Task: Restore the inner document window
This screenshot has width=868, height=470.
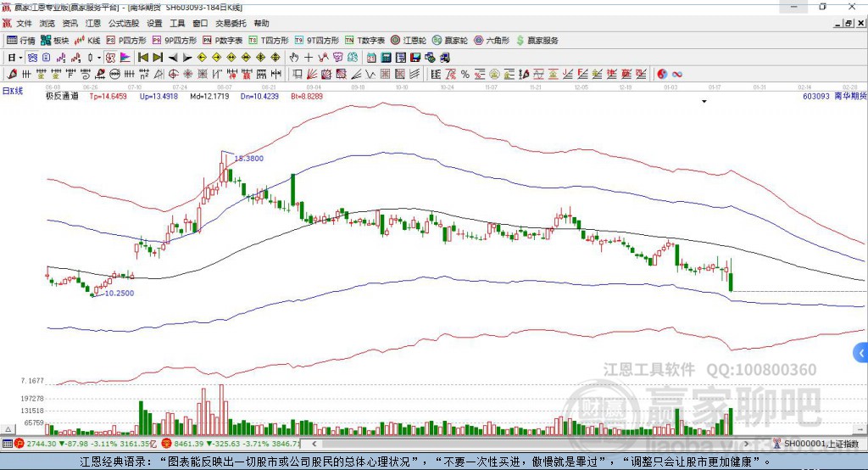Action: click(x=849, y=23)
